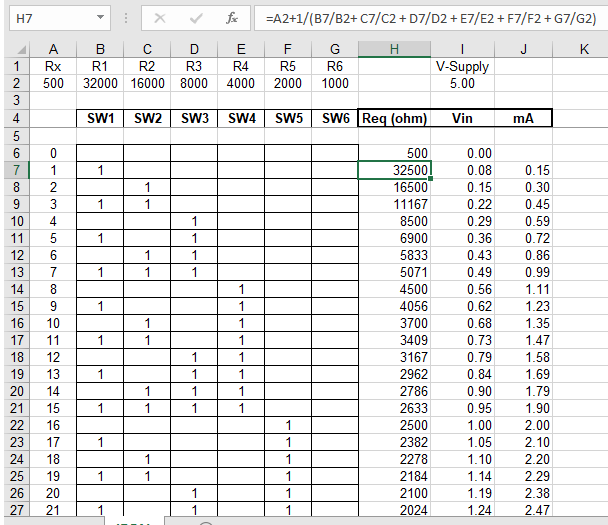Click the SW4 header cell
Screen dimensions: 608x525
click(x=241, y=118)
